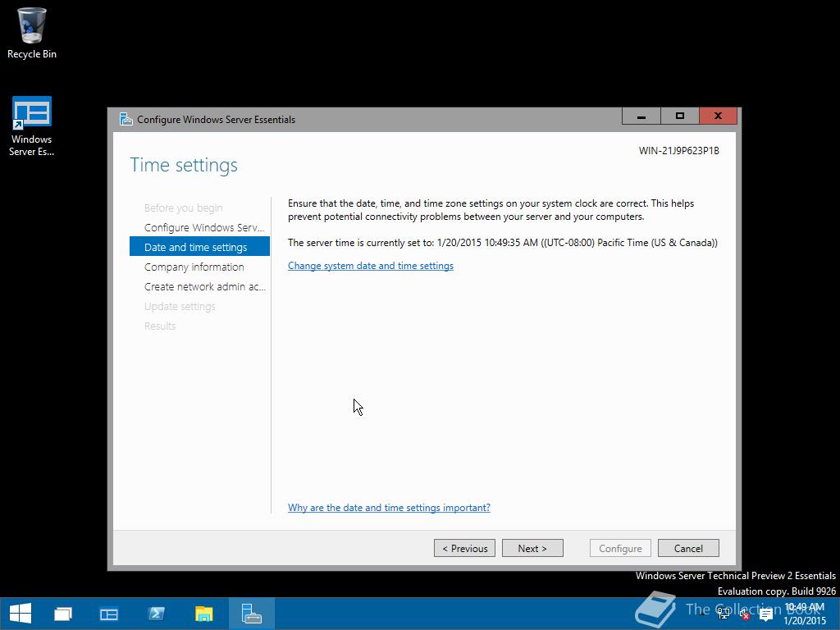Go to 'Company information' step

click(x=194, y=267)
